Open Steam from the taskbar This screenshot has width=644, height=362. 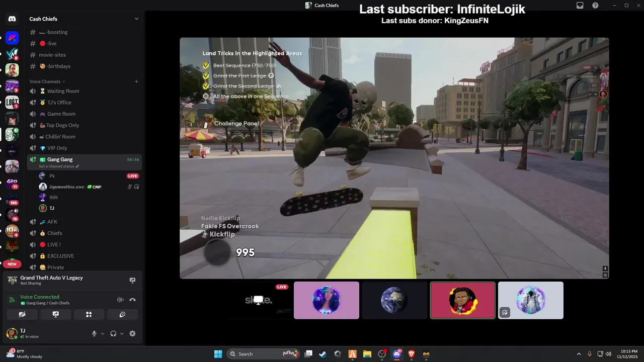click(323, 354)
